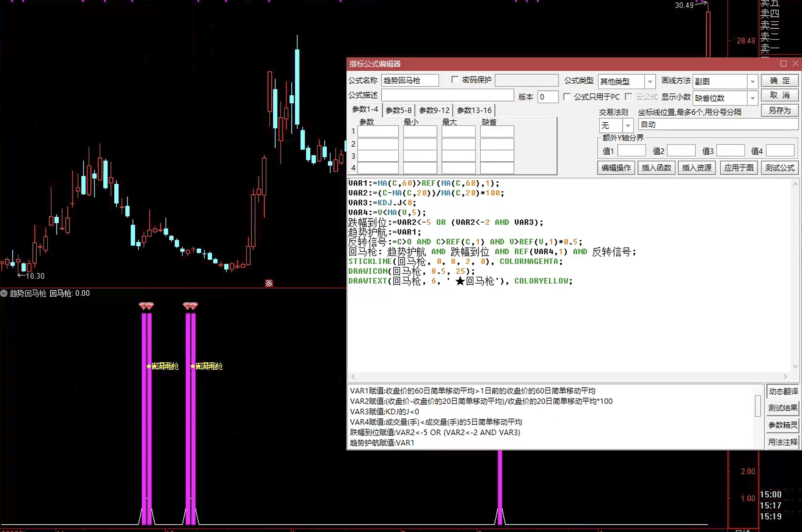Open the 画线方法 dropdown
The height and width of the screenshot is (532, 802).
752,82
